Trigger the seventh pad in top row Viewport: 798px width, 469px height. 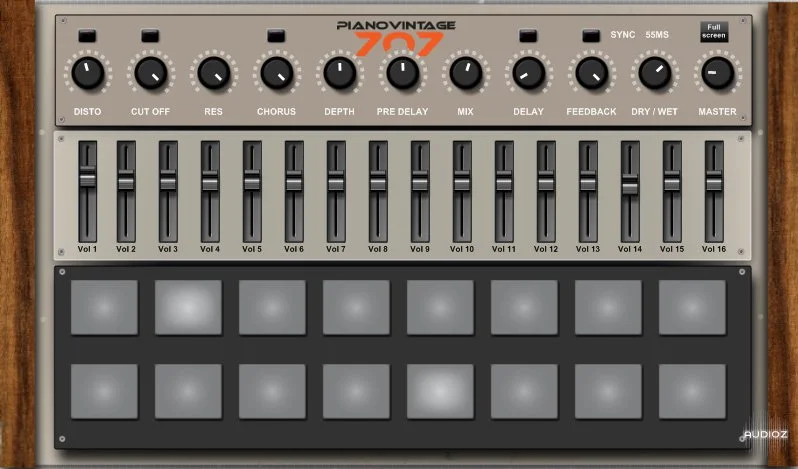click(608, 307)
